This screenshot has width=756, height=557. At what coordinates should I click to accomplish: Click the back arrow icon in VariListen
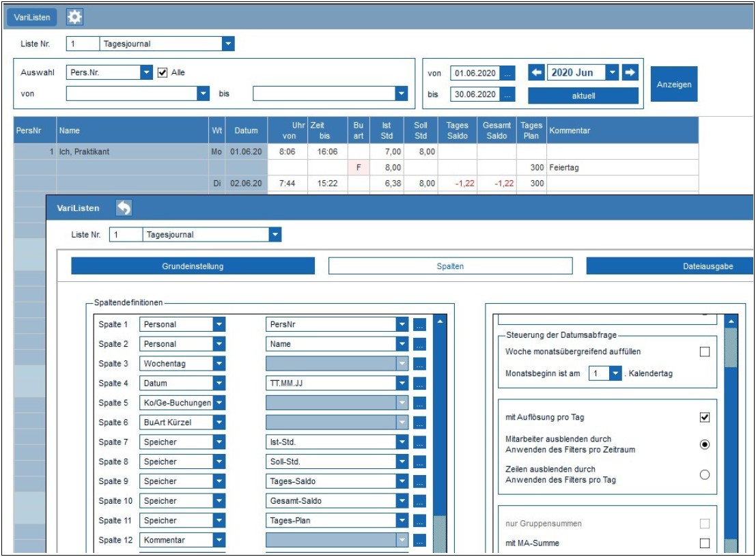[124, 208]
